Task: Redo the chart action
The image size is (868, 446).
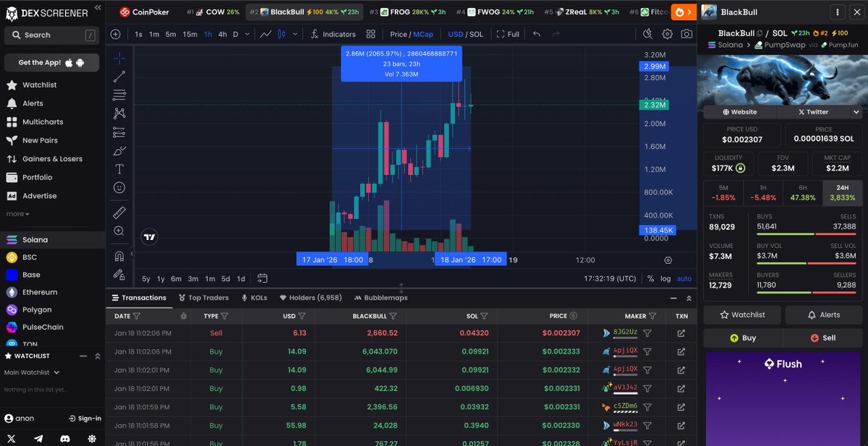Action: pos(556,34)
